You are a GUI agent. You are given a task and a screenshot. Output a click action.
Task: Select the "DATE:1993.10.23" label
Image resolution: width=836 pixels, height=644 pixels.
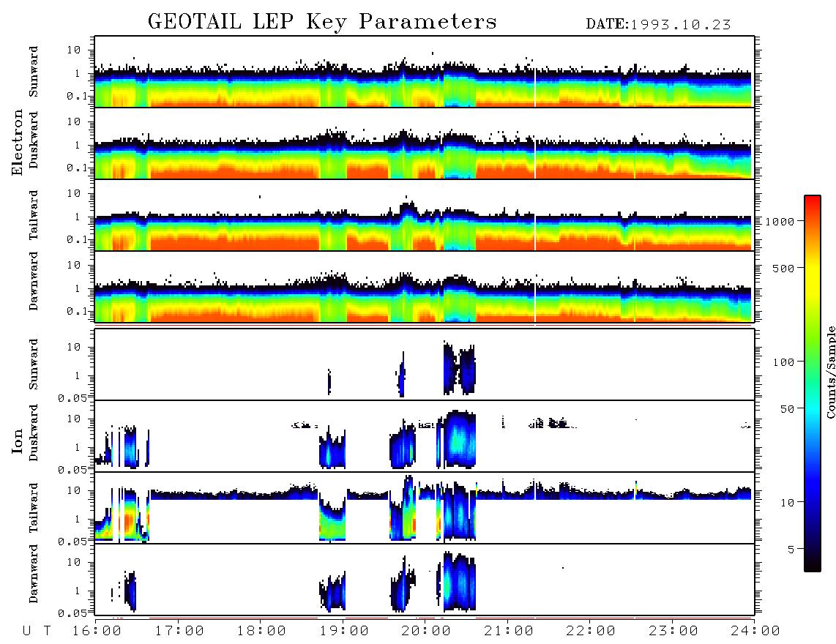(x=658, y=25)
